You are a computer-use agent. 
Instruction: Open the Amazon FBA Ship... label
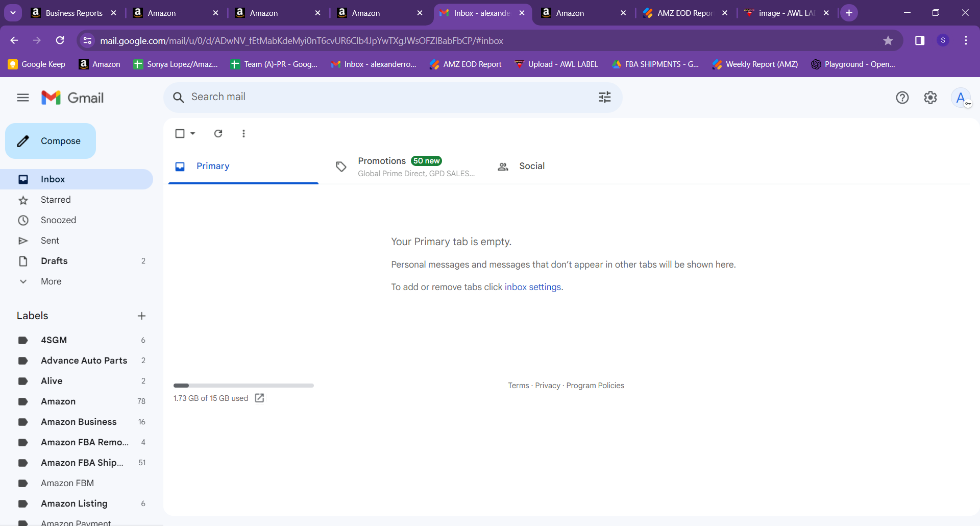(77, 463)
